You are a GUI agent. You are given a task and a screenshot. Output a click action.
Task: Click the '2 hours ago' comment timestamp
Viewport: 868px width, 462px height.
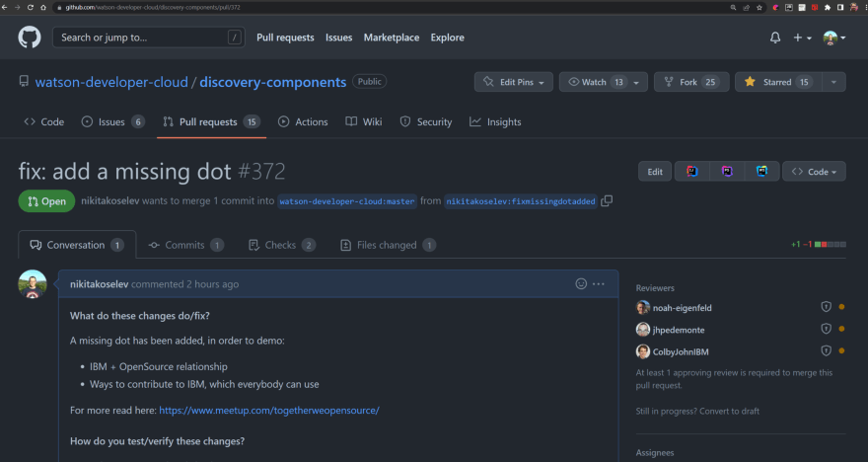[x=213, y=284]
